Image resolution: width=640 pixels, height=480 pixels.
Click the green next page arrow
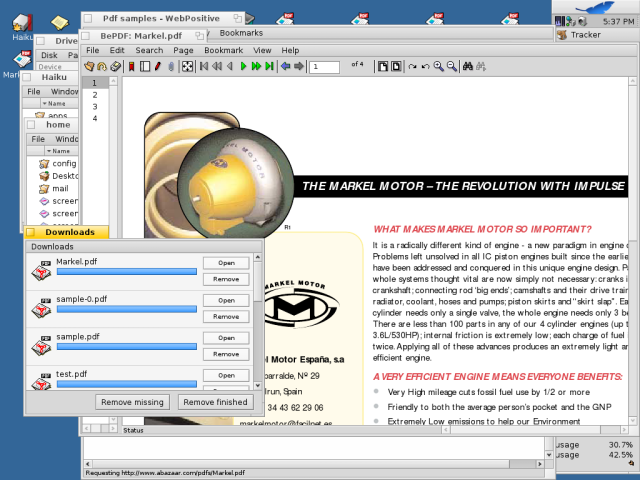point(243,66)
